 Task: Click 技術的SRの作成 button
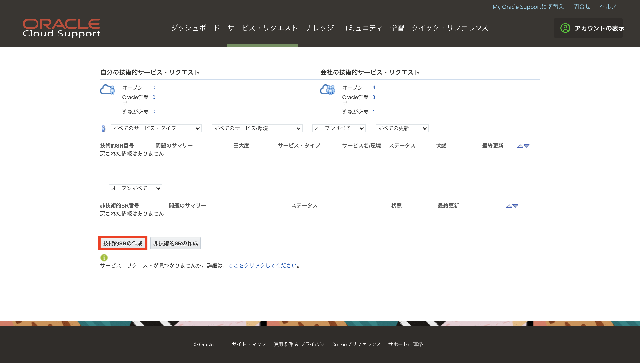[123, 243]
